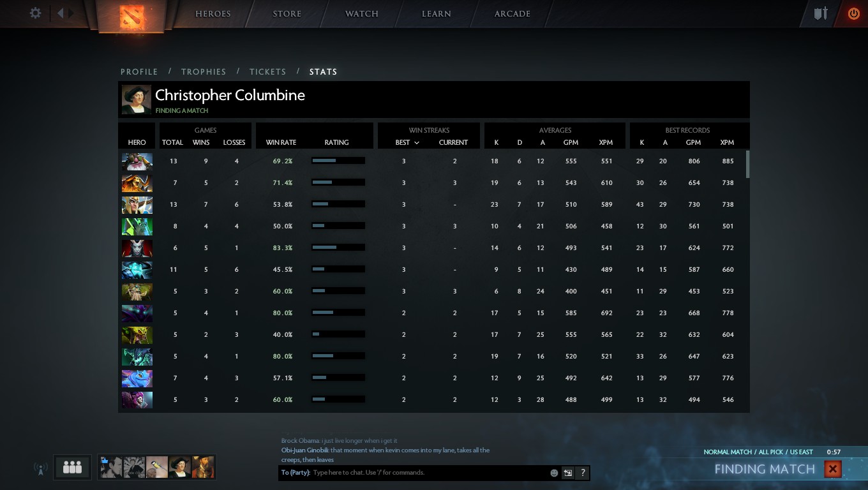Sort table by TOTAL games header

[x=172, y=143]
